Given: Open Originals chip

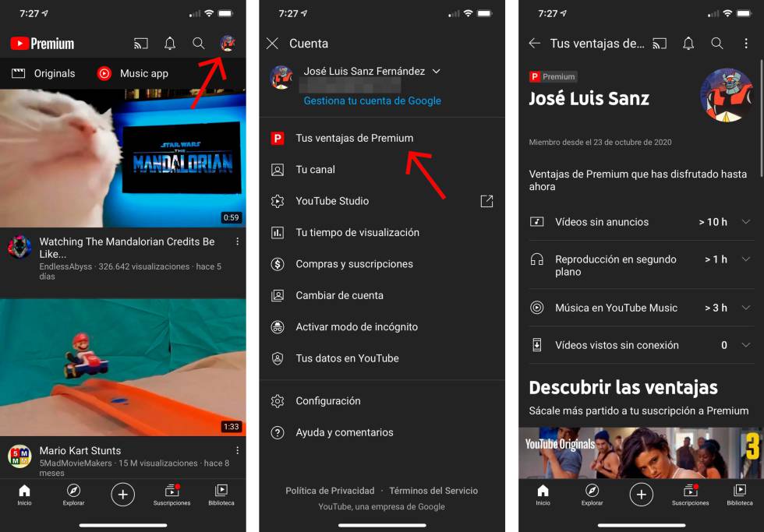Looking at the screenshot, I should click(44, 73).
